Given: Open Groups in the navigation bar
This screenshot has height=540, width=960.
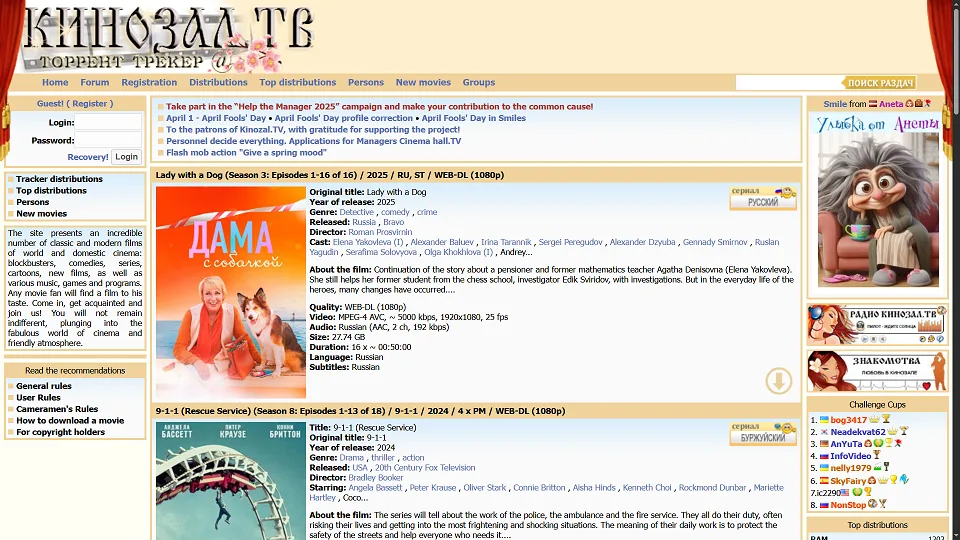Looking at the screenshot, I should pos(479,82).
